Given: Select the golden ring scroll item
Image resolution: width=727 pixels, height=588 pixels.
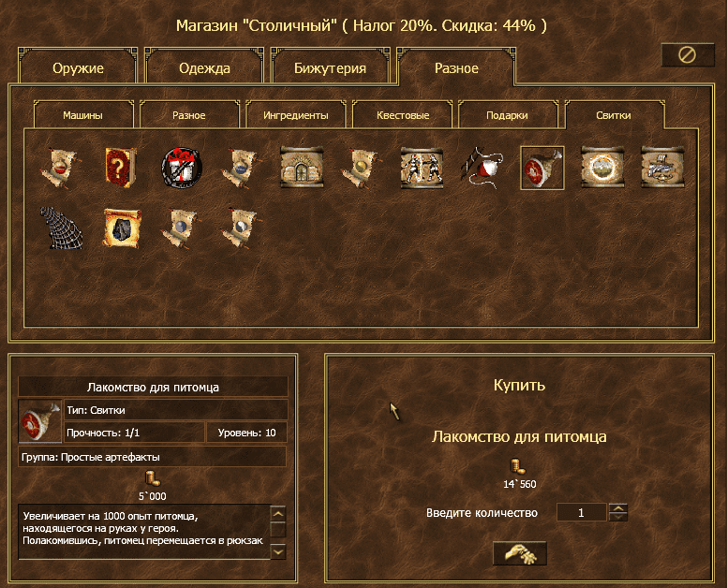Looking at the screenshot, I should [601, 169].
